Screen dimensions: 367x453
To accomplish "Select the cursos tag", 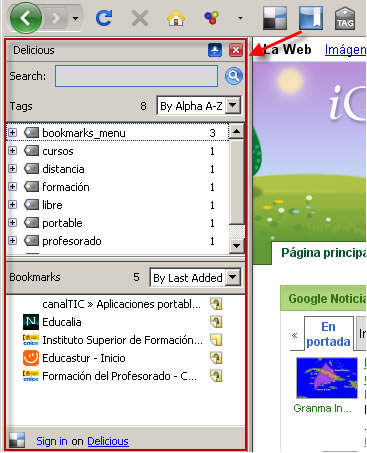I will tap(58, 151).
